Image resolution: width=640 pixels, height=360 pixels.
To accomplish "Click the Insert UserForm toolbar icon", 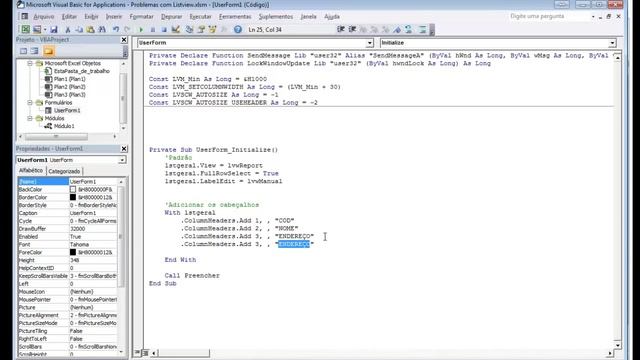I will click(37, 29).
